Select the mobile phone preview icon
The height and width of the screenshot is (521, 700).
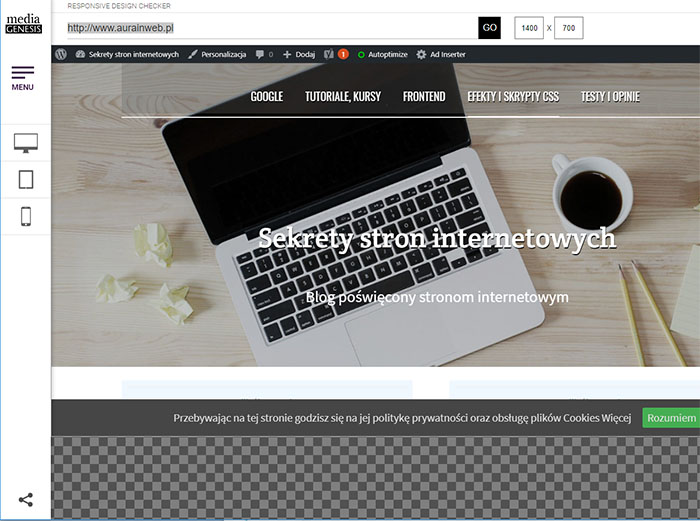pyautogui.click(x=26, y=217)
